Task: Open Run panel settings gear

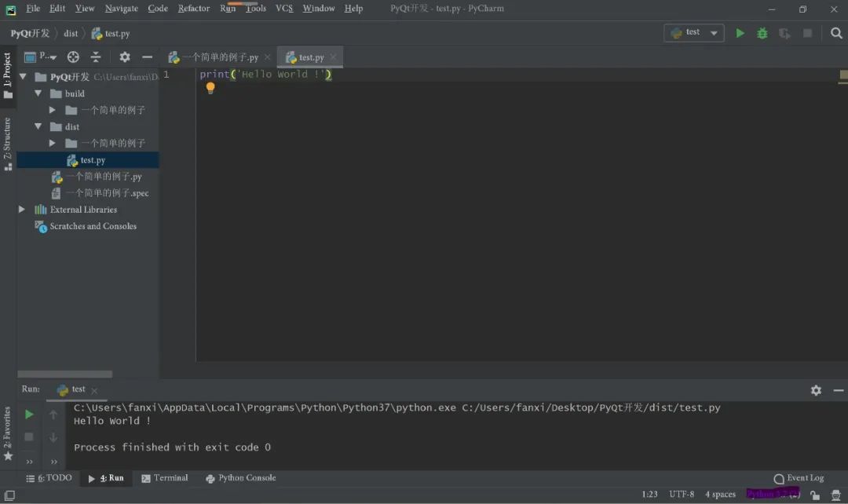Action: click(816, 390)
